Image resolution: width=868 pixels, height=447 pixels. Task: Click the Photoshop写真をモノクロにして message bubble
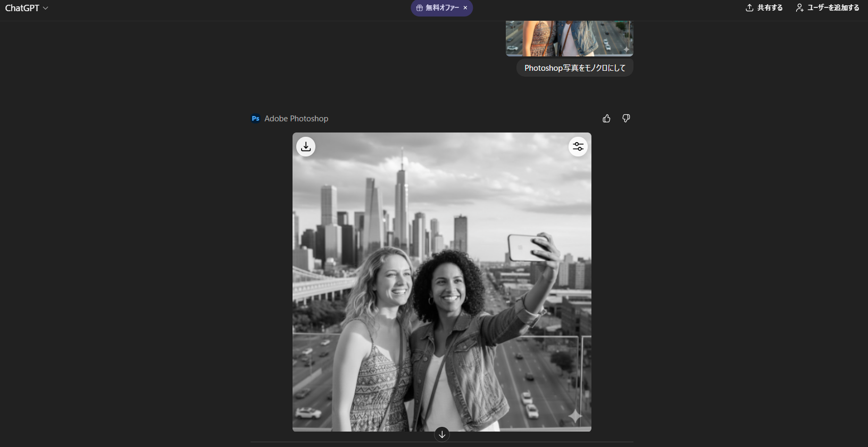coord(574,68)
